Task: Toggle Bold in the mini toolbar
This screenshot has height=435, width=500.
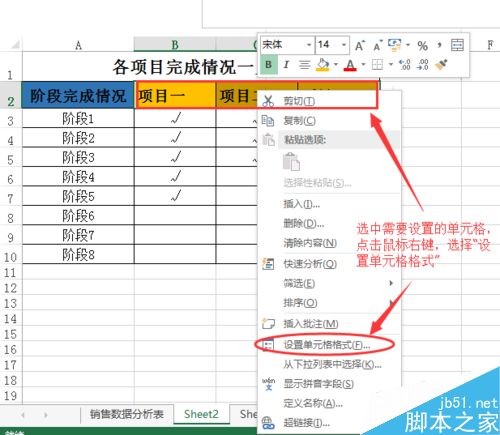Action: click(268, 65)
